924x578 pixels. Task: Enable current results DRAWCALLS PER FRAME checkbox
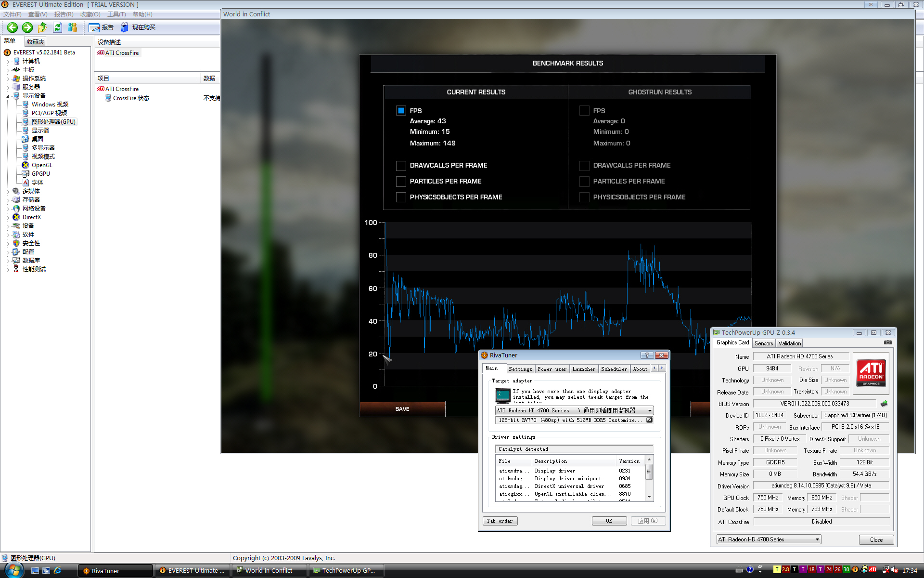coord(401,166)
